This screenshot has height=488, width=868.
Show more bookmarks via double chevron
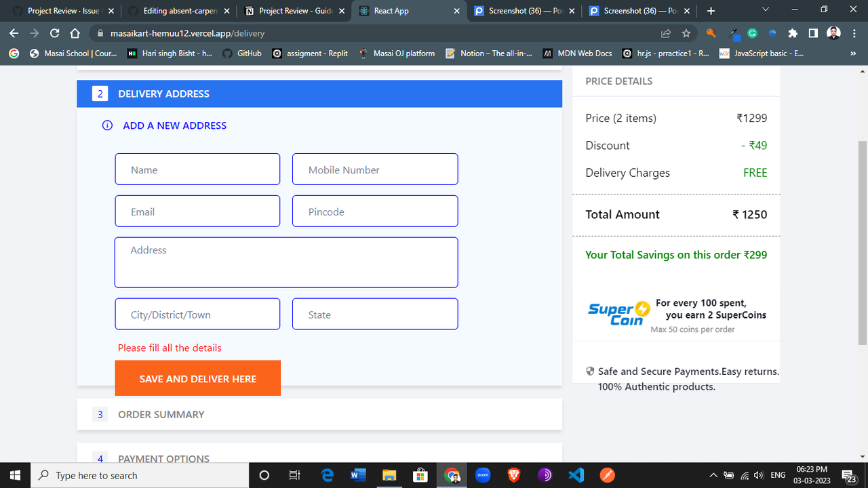point(854,54)
